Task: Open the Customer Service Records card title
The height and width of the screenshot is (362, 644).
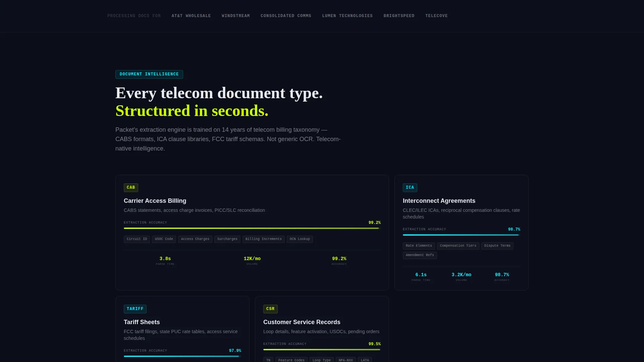Action: pyautogui.click(x=302, y=322)
